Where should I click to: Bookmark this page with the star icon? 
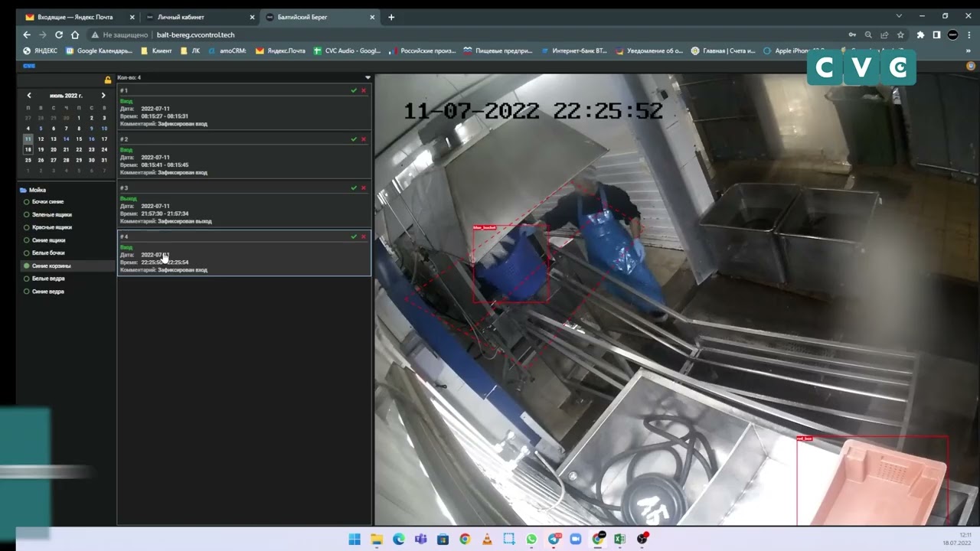tap(900, 34)
